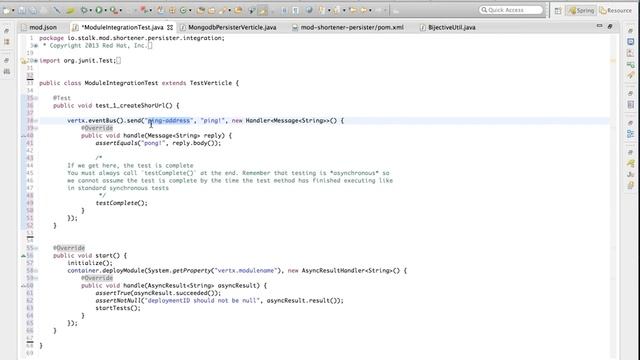
Task: Click the override marker beside start() line 56
Action: coord(23,256)
